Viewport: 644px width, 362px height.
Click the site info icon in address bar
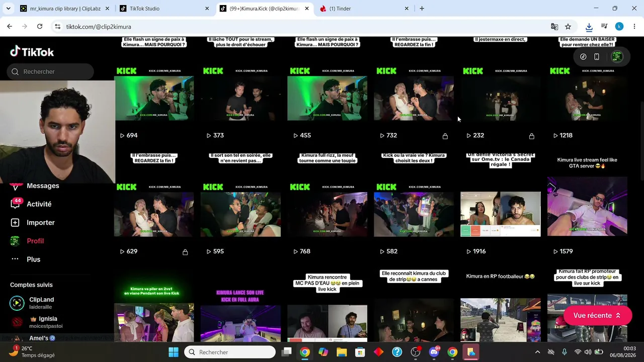(57, 27)
